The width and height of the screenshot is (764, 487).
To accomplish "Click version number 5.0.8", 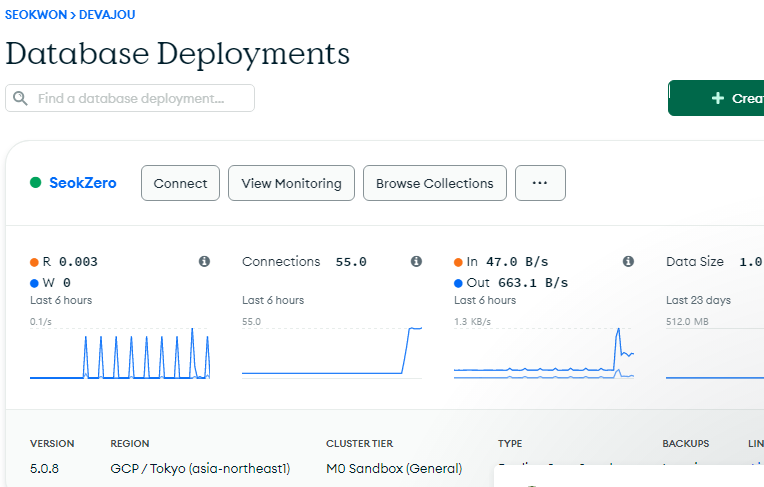I will click(x=44, y=468).
